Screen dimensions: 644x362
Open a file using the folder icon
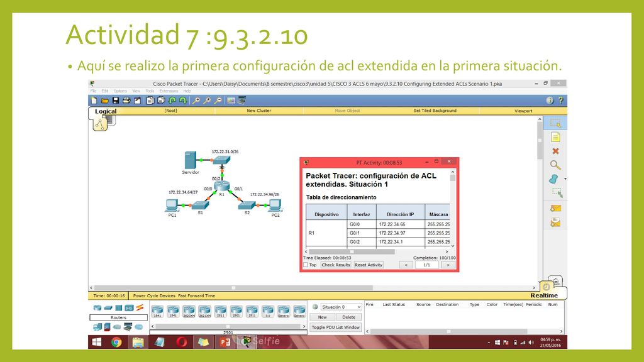[105, 101]
